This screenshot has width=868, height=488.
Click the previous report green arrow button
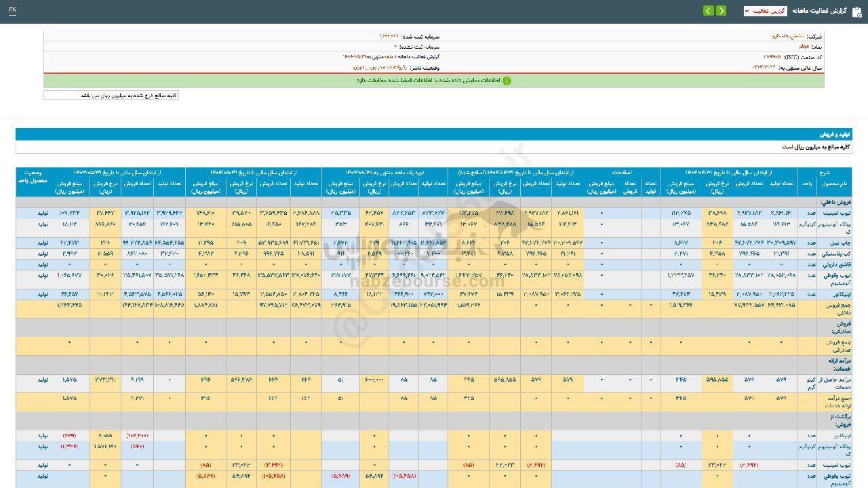click(721, 11)
